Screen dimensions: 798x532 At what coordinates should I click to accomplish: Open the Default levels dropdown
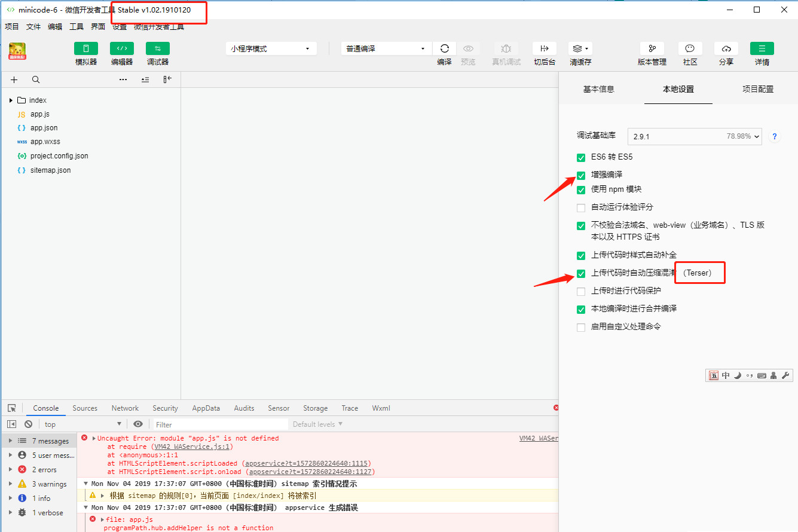317,424
